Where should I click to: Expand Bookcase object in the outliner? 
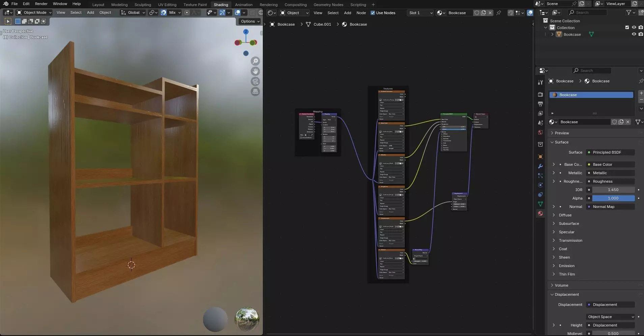point(552,34)
